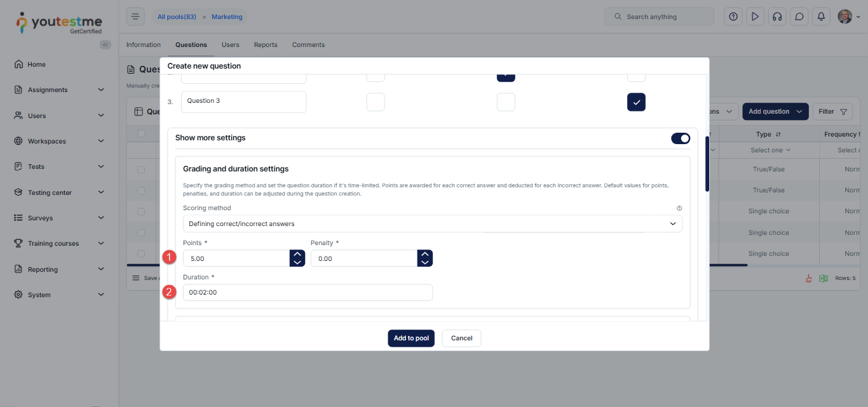This screenshot has width=868, height=407.
Task: Expand Testing center chevron
Action: pos(101,192)
